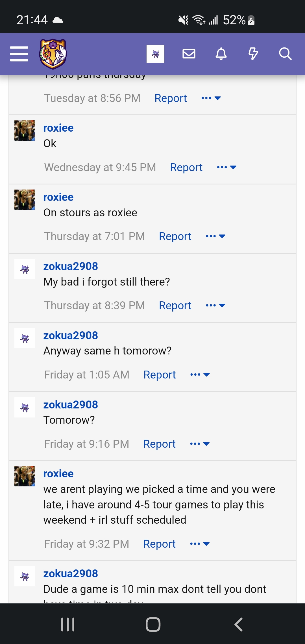Expand options for Tuesday 8:56 PM comment
Screen dimensions: 305x644
pos(211,98)
